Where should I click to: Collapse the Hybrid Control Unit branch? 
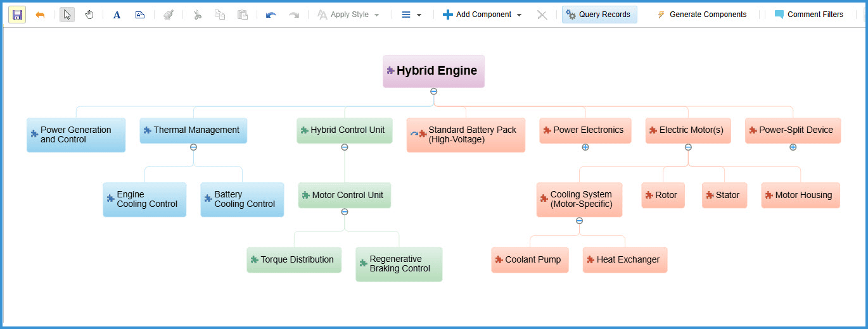click(344, 147)
